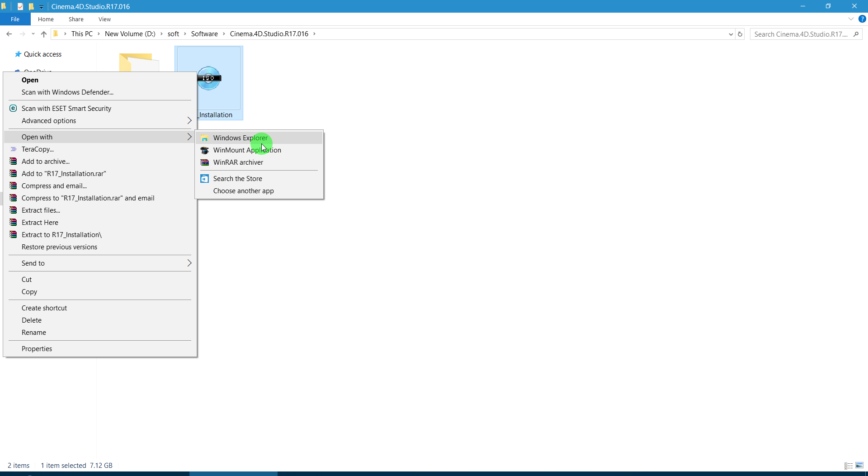Click WinRAR icon beside Extract files
Image resolution: width=868 pixels, height=476 pixels.
(x=13, y=210)
